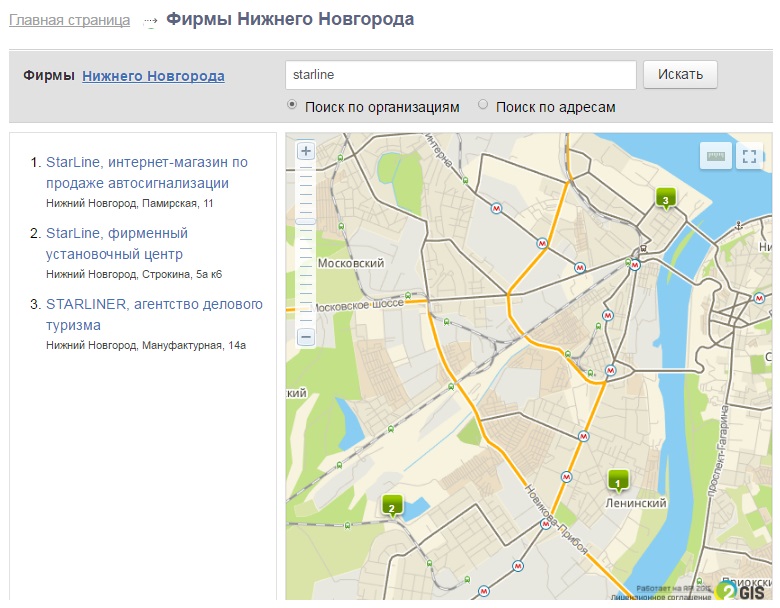Image resolution: width=780 pixels, height=608 pixels.
Task: Click the map zoom out minus button
Action: click(306, 337)
